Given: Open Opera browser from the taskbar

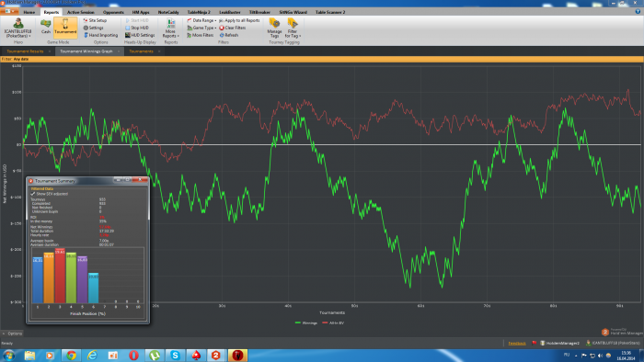Looking at the screenshot, I should [133, 355].
